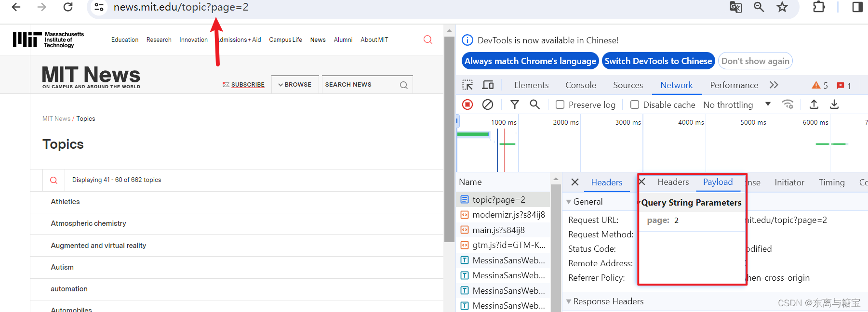Open Atmospheric chemistry topic

(89, 223)
